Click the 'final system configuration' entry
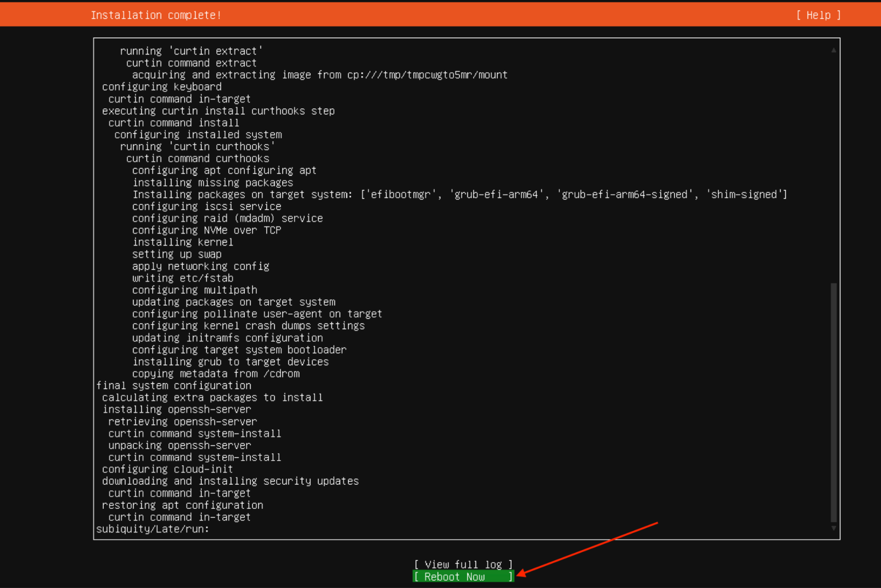This screenshot has height=588, width=881. click(x=174, y=385)
